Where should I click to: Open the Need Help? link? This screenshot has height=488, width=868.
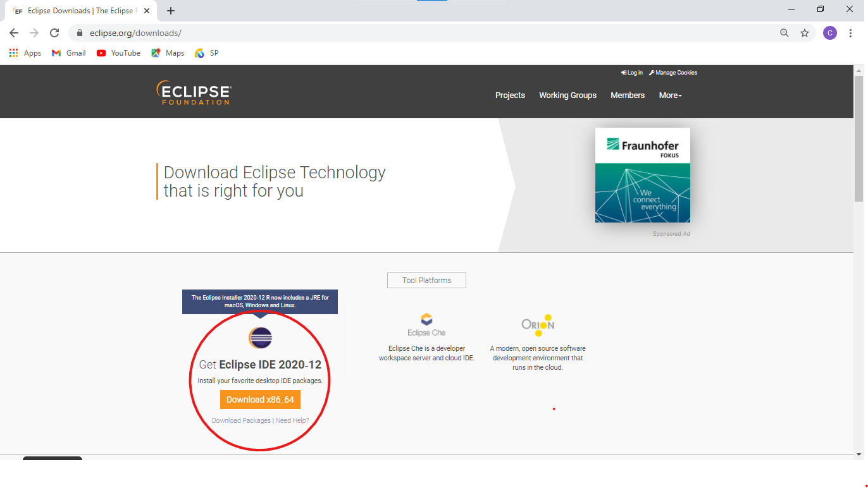tap(292, 420)
